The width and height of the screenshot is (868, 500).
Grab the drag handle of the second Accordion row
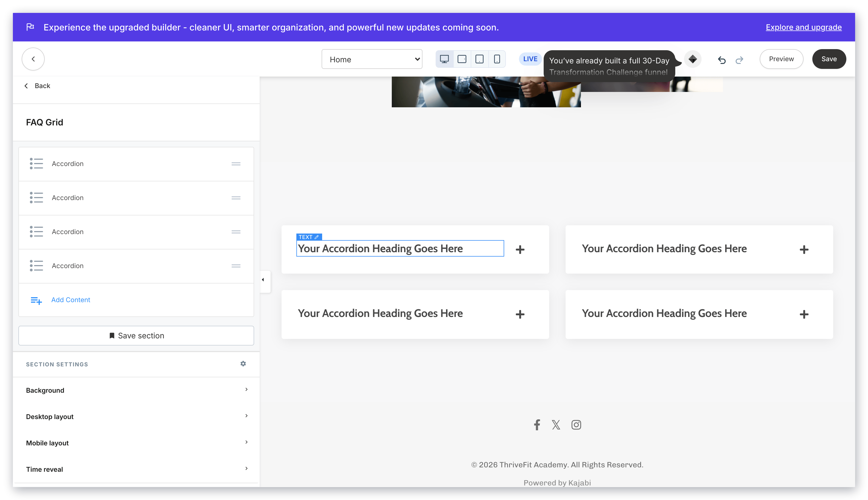[x=236, y=198]
